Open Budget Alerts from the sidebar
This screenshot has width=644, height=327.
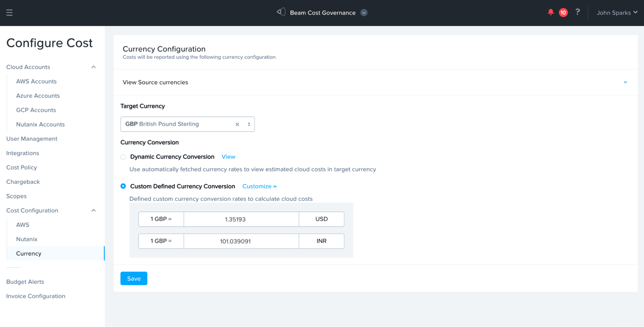[x=25, y=282]
